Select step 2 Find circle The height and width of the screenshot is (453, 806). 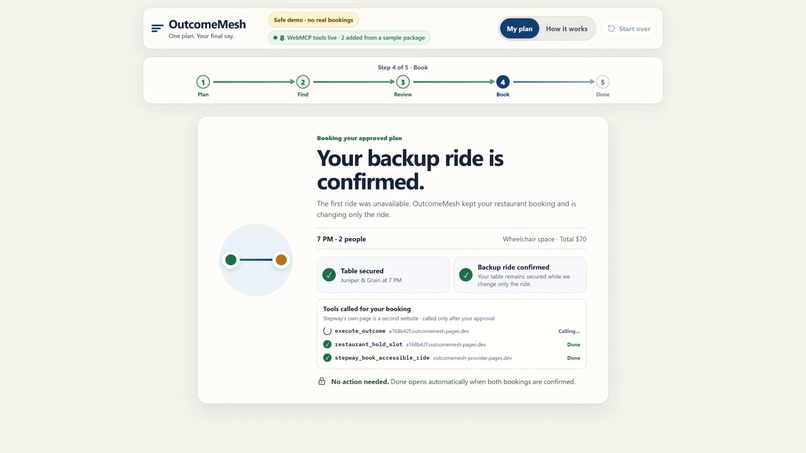(x=303, y=82)
